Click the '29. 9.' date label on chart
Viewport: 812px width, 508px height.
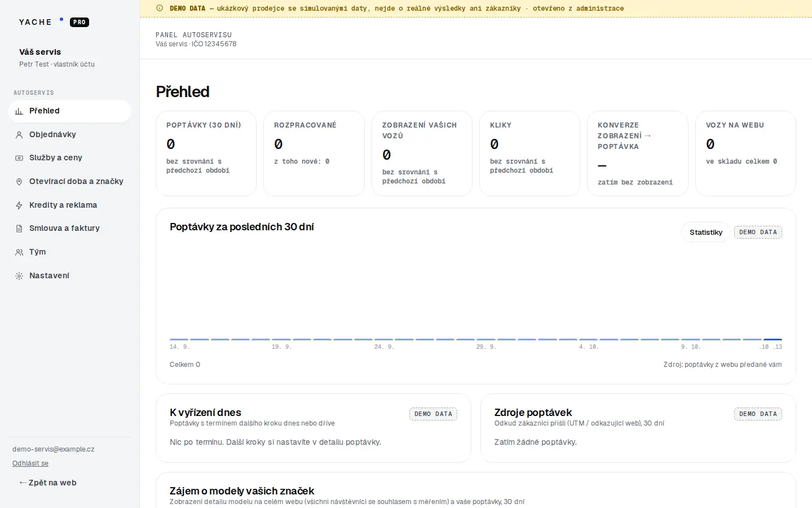pos(486,347)
